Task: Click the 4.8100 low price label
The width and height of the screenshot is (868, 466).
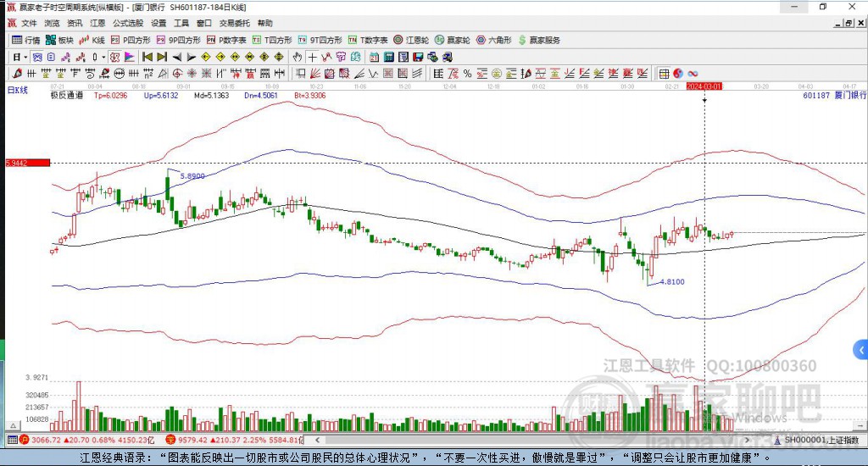Action: (x=672, y=281)
